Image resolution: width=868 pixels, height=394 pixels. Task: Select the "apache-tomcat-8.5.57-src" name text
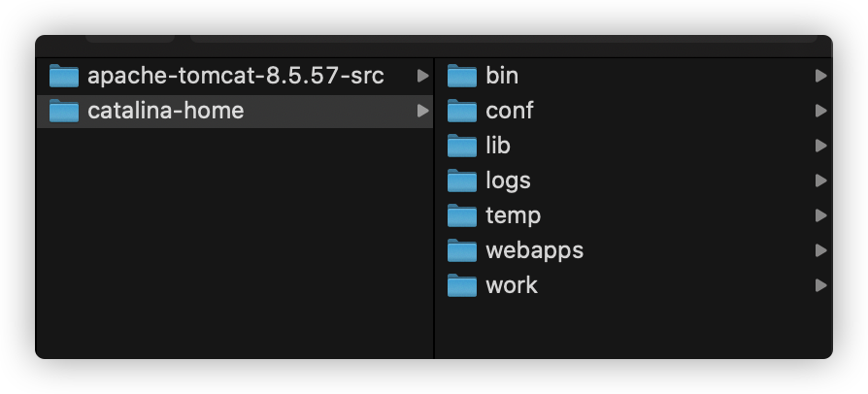(x=236, y=76)
